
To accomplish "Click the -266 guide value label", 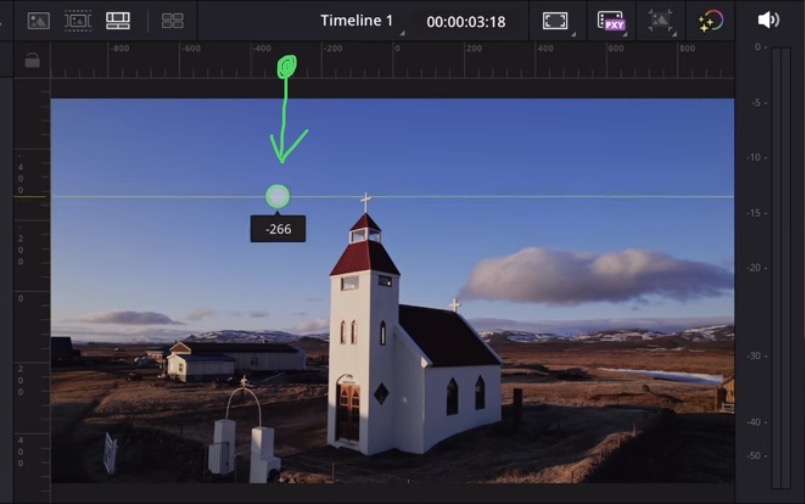I will (278, 229).
